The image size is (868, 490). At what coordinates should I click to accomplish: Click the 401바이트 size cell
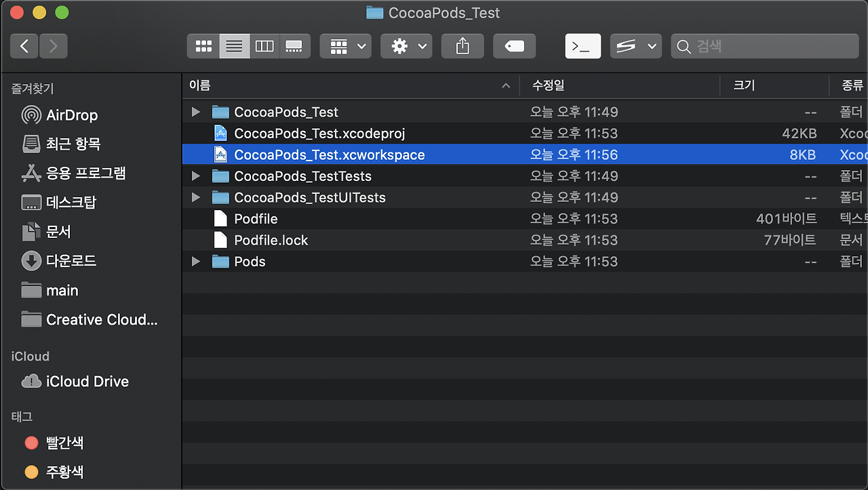click(787, 219)
